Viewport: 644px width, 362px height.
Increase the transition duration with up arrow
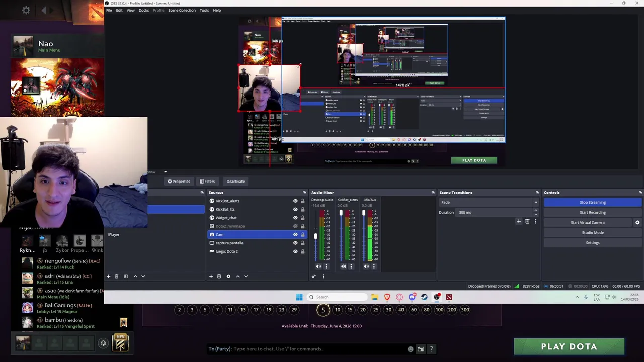pyautogui.click(x=536, y=211)
